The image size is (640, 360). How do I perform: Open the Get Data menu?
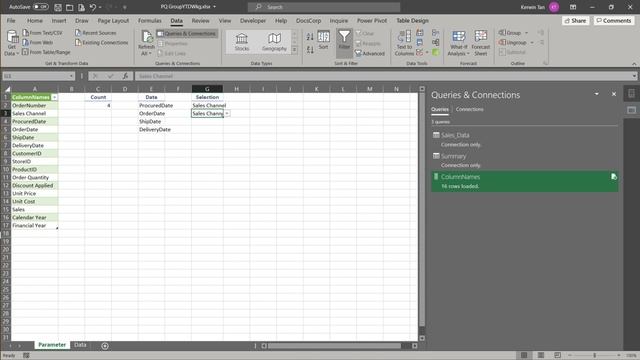11,43
